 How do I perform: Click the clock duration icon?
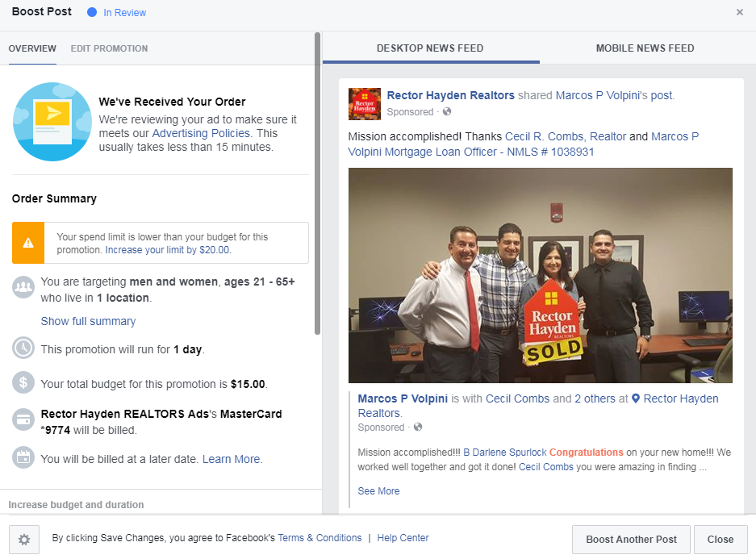pos(23,348)
